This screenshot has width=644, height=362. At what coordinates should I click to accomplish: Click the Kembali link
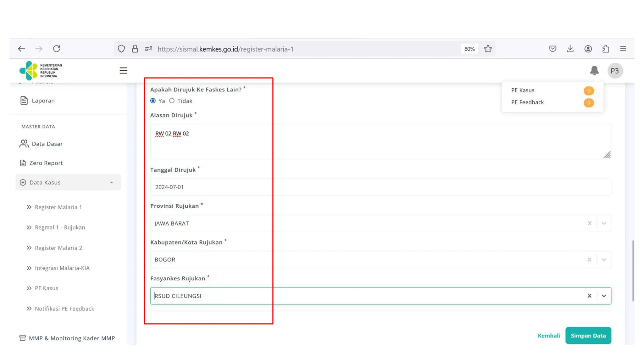click(x=549, y=335)
